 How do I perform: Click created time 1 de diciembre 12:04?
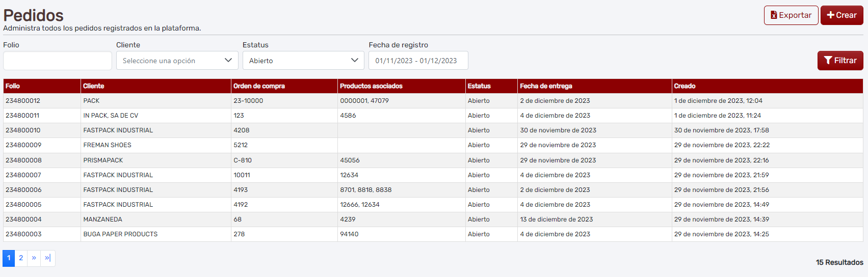pos(718,101)
